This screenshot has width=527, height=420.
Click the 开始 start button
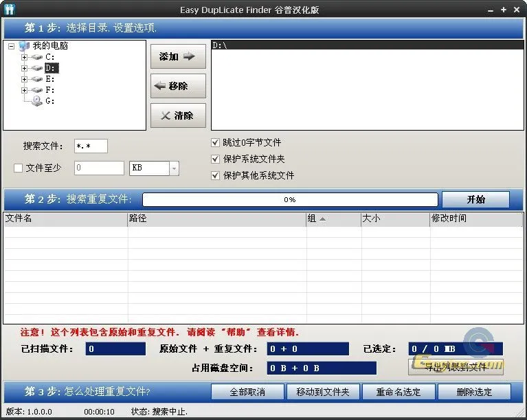click(x=475, y=199)
